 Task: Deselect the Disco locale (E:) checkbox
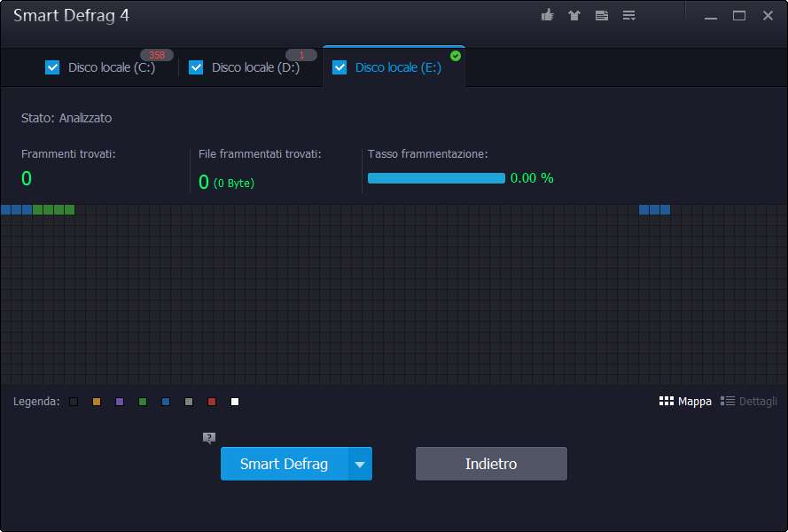coord(339,67)
